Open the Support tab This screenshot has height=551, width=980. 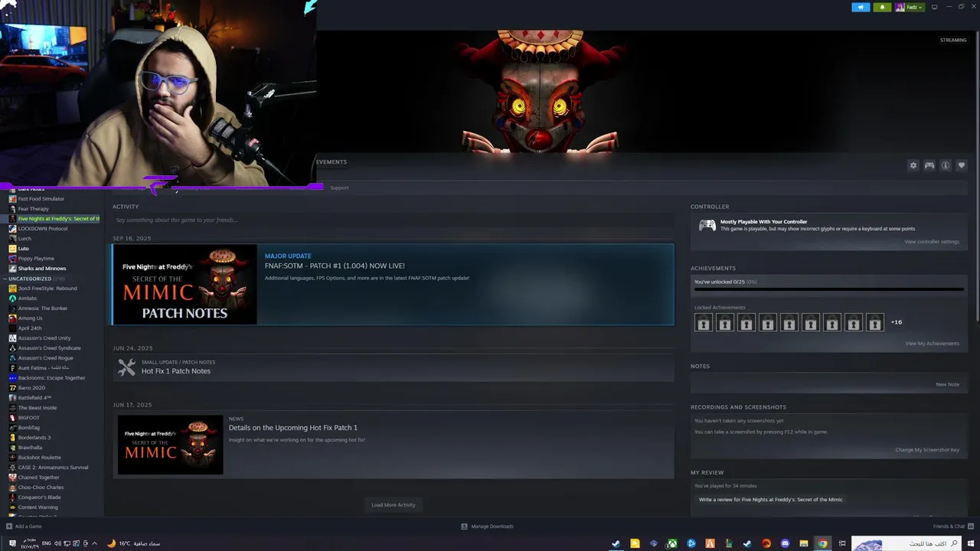click(339, 187)
